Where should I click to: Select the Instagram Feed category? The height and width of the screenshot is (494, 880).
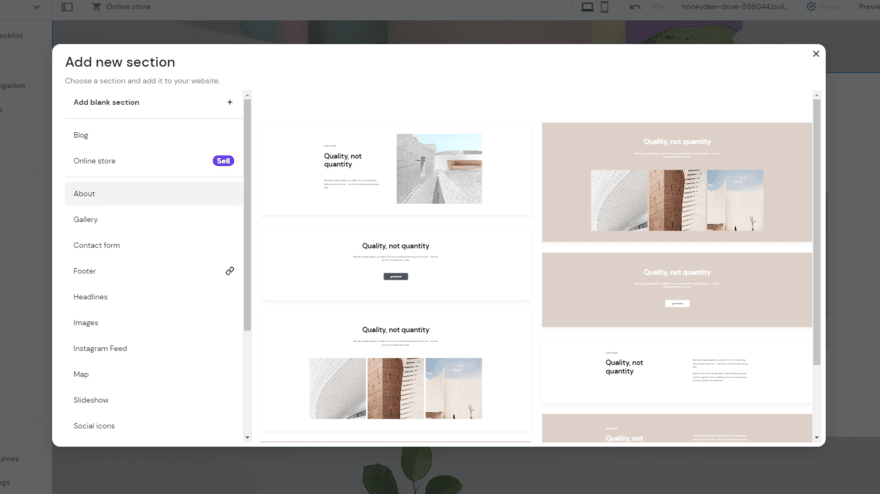coord(154,349)
